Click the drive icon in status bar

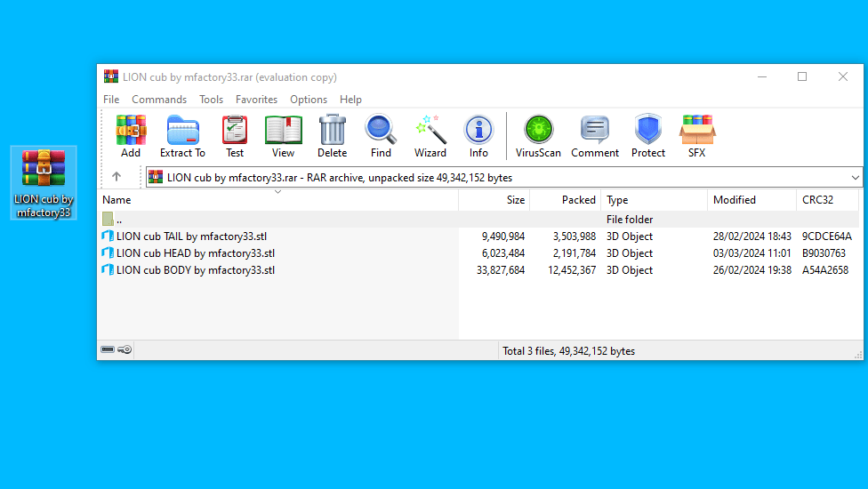pyautogui.click(x=108, y=349)
